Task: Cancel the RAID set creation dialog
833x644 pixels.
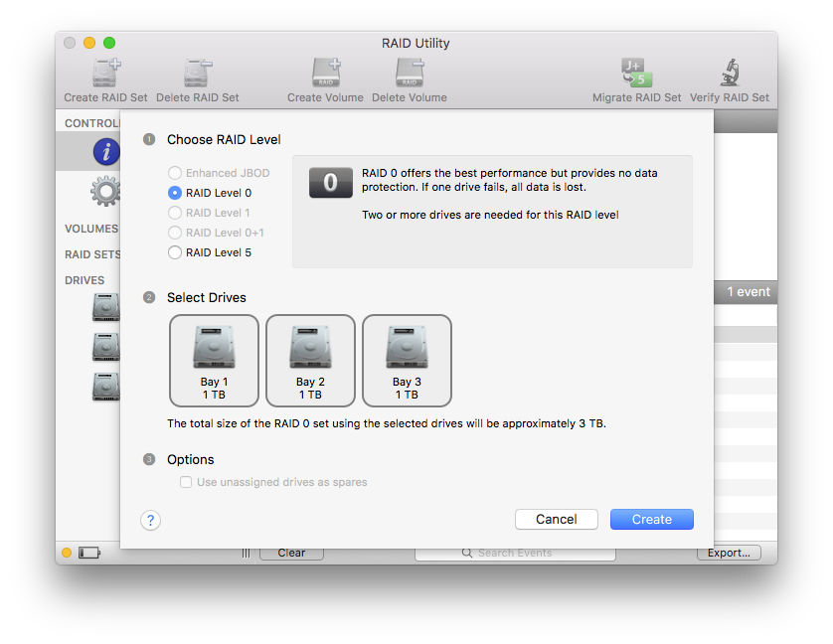Action: coord(556,519)
